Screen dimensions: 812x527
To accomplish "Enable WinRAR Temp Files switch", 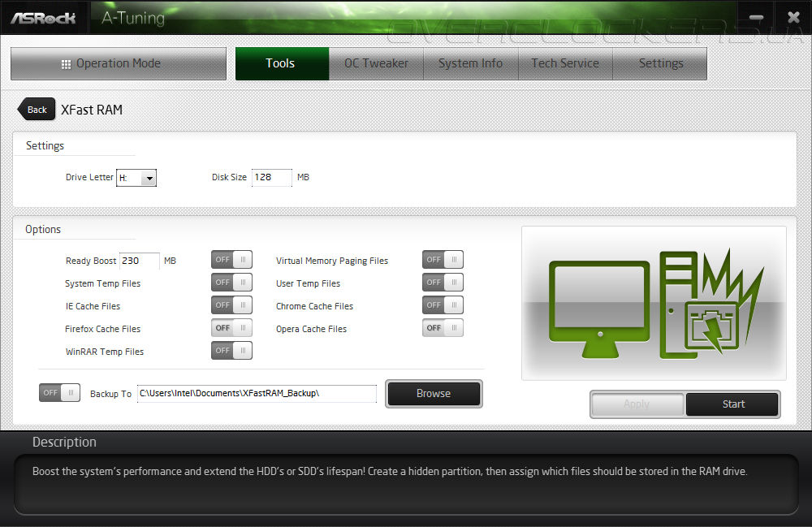I will click(231, 351).
